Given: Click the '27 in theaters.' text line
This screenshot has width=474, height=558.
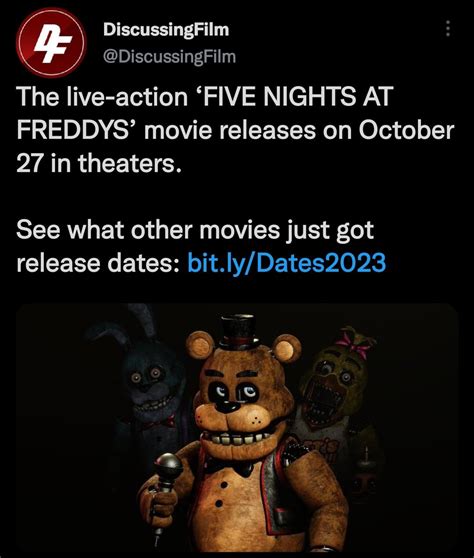Looking at the screenshot, I should pyautogui.click(x=99, y=163).
